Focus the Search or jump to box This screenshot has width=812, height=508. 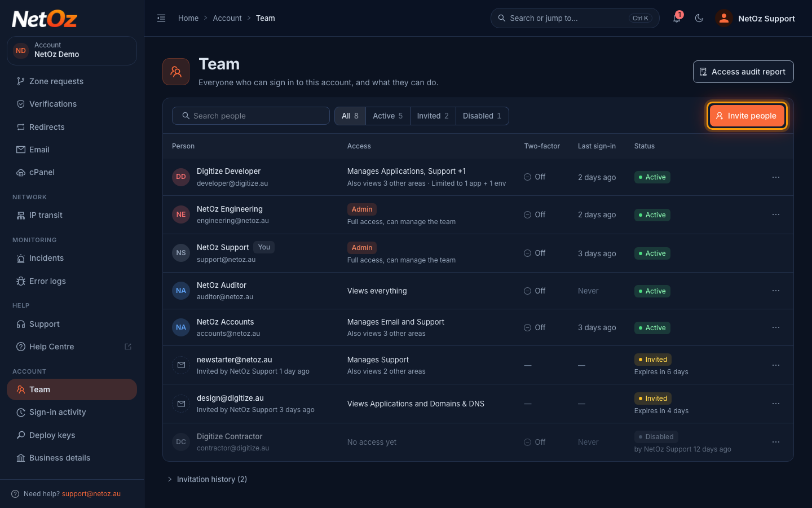[x=575, y=18]
